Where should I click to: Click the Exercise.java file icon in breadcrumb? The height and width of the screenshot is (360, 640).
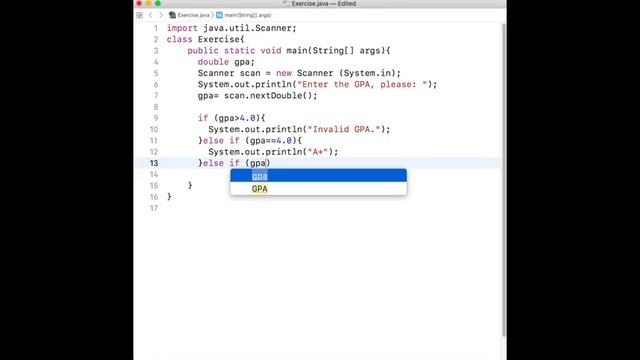tap(173, 15)
